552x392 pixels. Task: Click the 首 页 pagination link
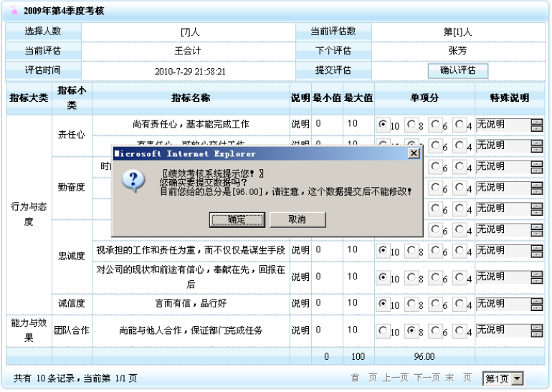[364, 378]
